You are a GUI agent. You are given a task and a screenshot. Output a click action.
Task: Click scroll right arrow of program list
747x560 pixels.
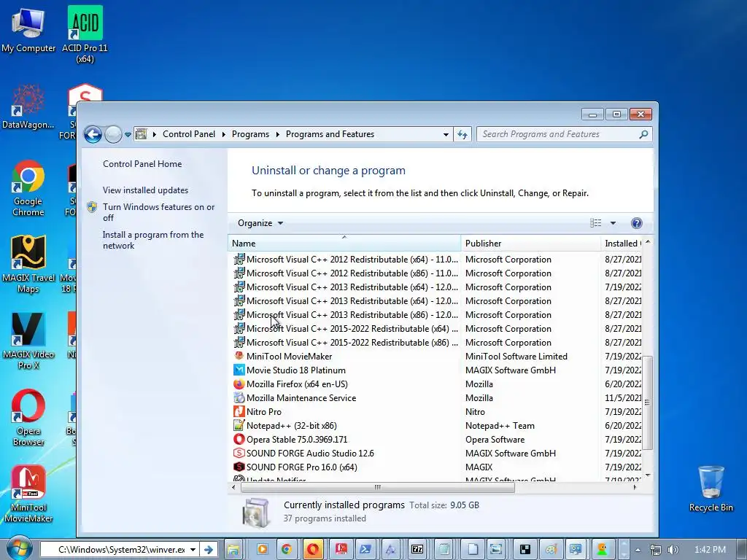click(x=635, y=487)
